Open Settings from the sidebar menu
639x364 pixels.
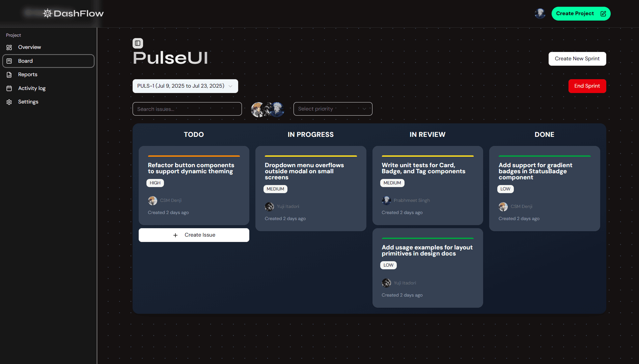point(28,101)
